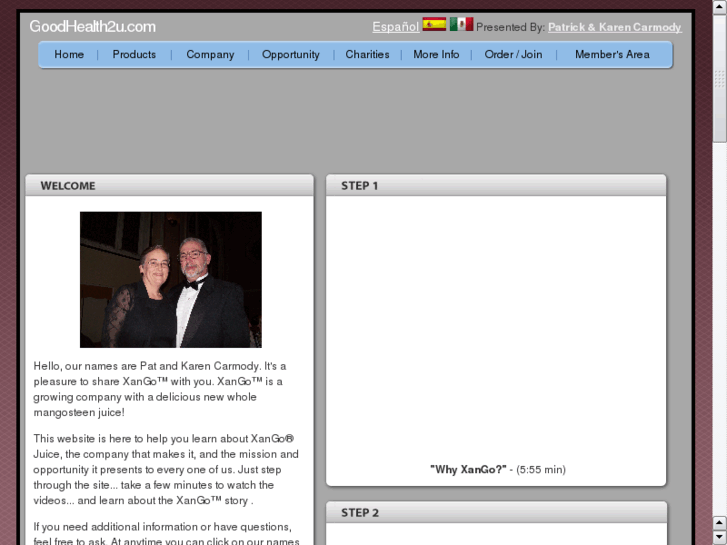The width and height of the screenshot is (727, 545).
Task: Click the "Why XanGo?" video caption
Action: pyautogui.click(x=497, y=469)
